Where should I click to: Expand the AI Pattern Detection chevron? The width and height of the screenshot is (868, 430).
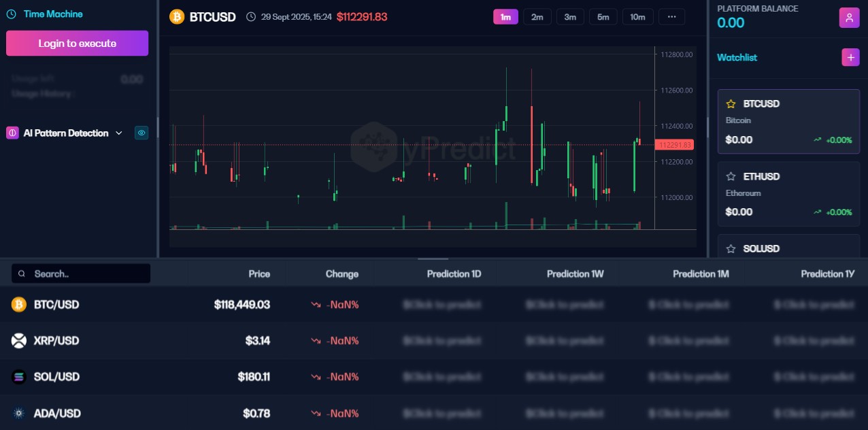point(119,133)
